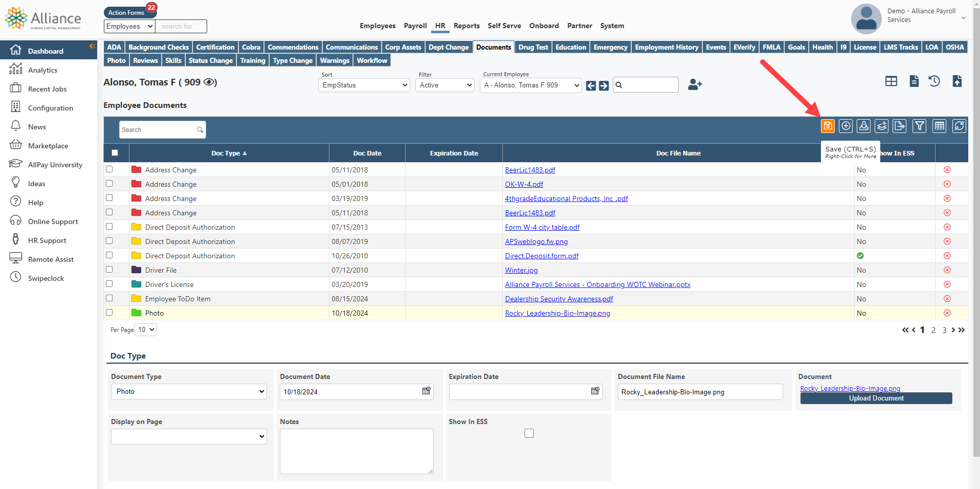Expand the Demo Alliance Payroll account menu
The height and width of the screenshot is (489, 980).
pyautogui.click(x=964, y=18)
